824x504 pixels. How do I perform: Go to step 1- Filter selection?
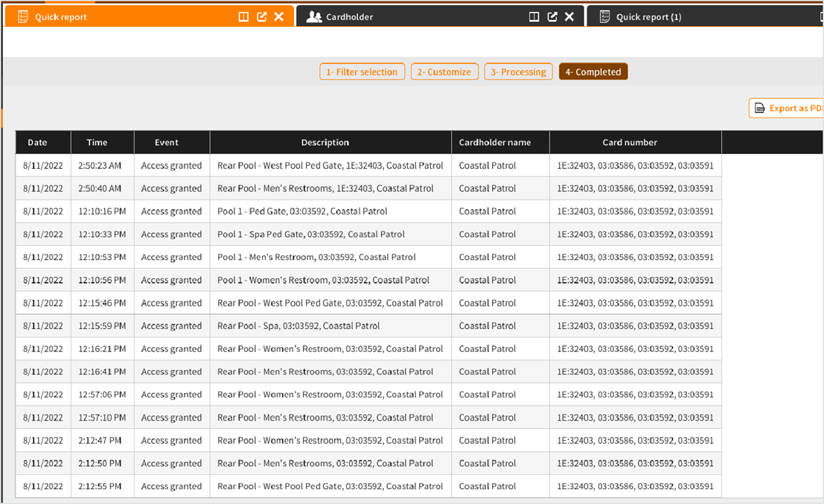click(363, 72)
